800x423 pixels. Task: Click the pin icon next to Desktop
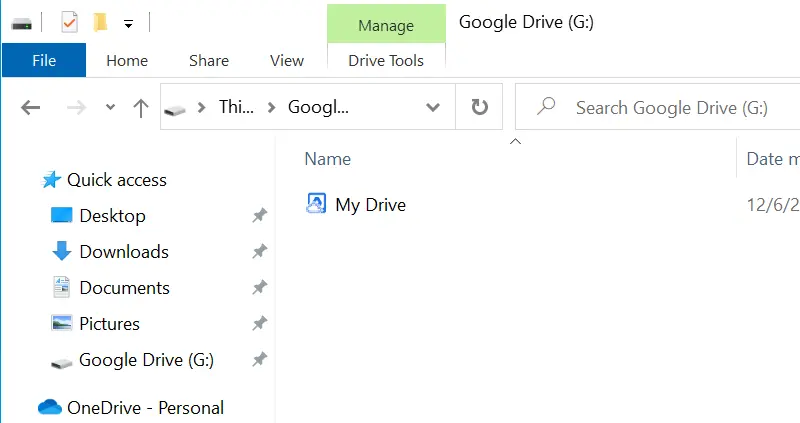[x=260, y=215]
